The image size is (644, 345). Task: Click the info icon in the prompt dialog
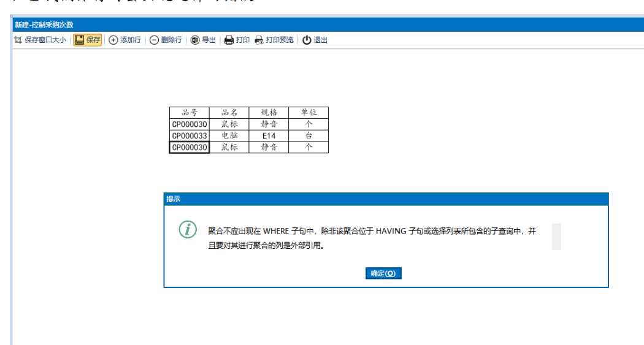tap(188, 230)
